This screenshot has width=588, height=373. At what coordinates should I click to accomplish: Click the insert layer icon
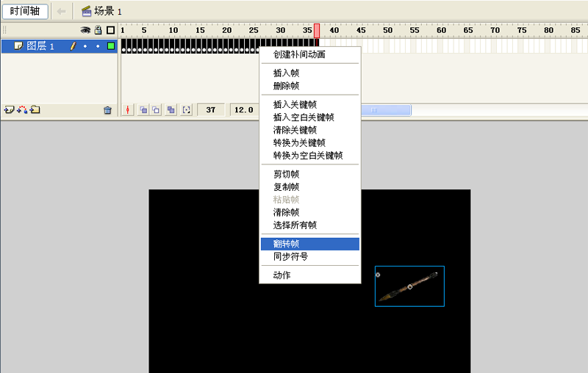coord(9,109)
